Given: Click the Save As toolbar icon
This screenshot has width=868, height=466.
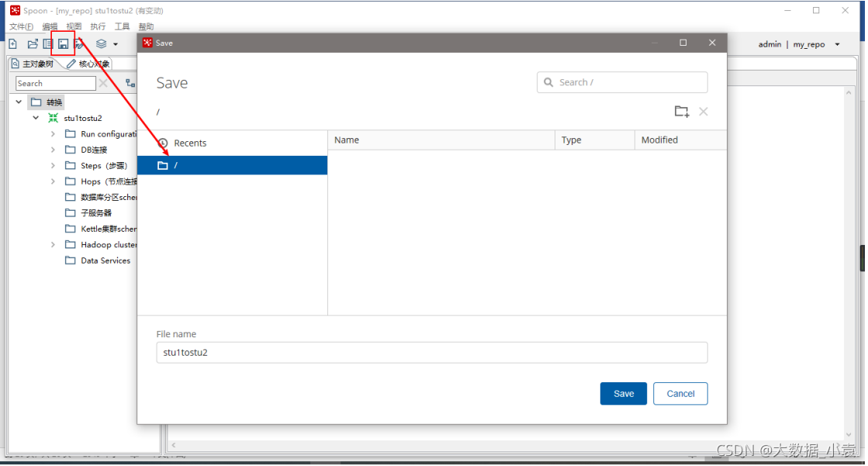Looking at the screenshot, I should tap(79, 43).
